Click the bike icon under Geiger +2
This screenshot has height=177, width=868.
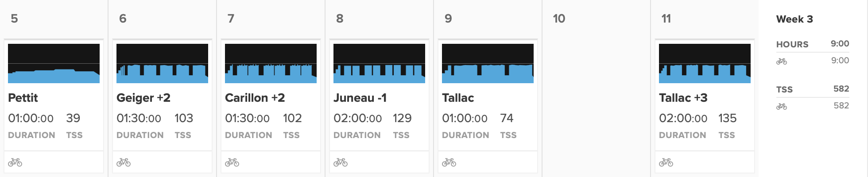pos(124,162)
